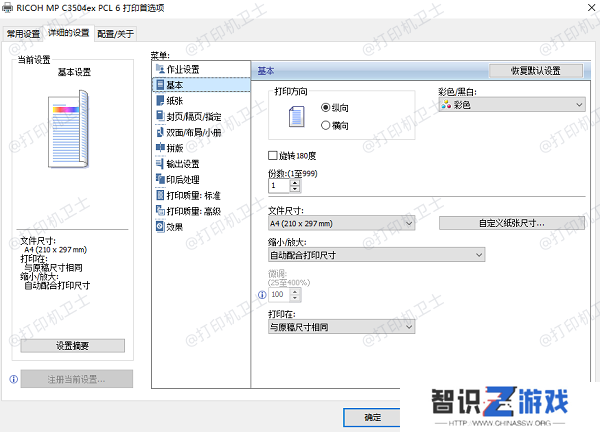Switch to the 常用设置 tab
The width and height of the screenshot is (600, 432).
(23, 34)
